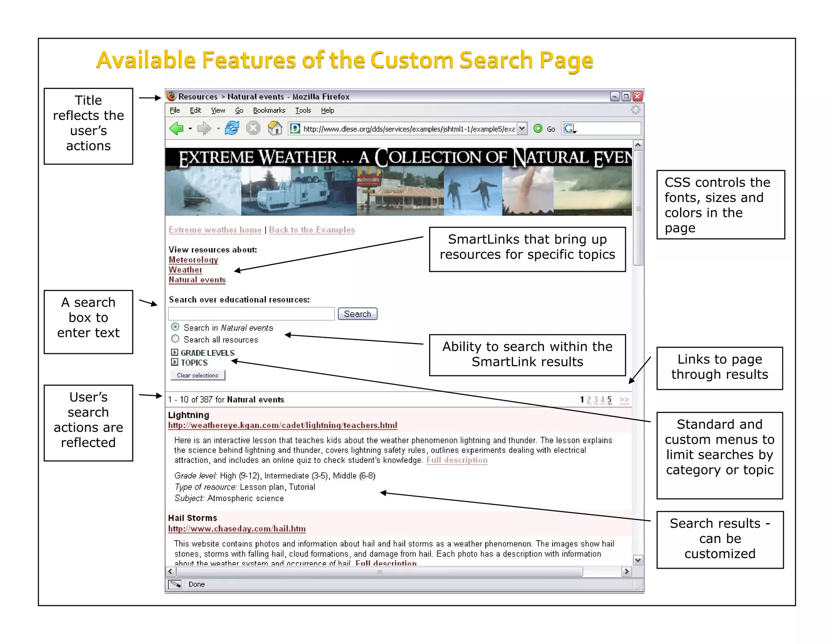Open the www.chaseday.com hail URL
The width and height of the screenshot is (834, 644).
tap(237, 529)
